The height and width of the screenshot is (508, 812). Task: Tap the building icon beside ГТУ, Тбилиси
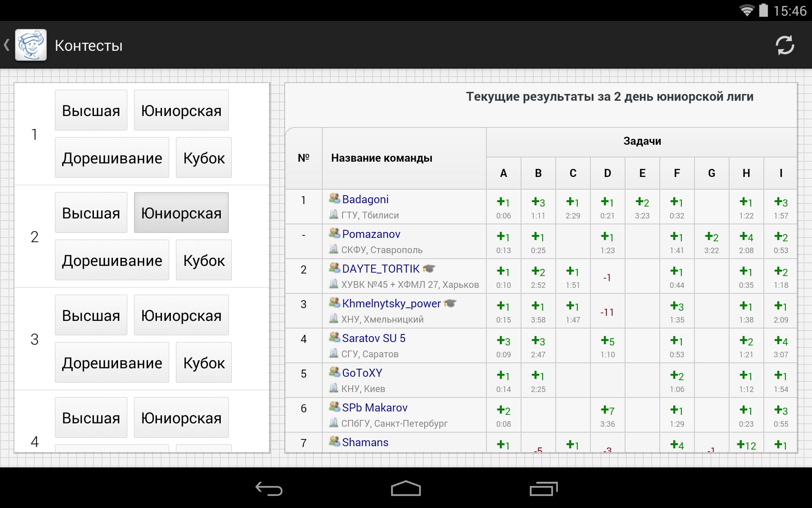pyautogui.click(x=334, y=215)
